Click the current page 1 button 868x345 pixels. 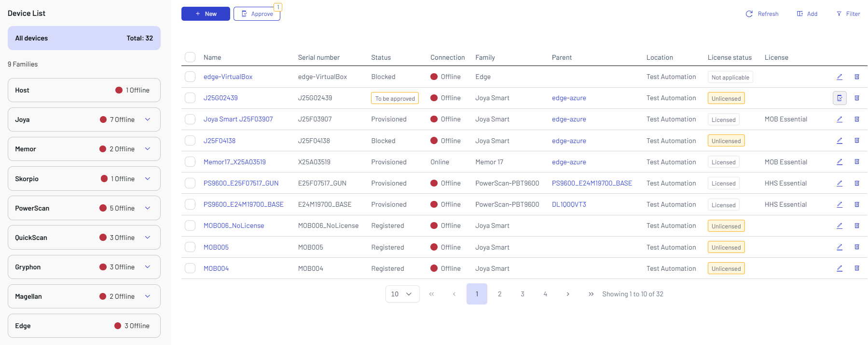click(x=477, y=294)
